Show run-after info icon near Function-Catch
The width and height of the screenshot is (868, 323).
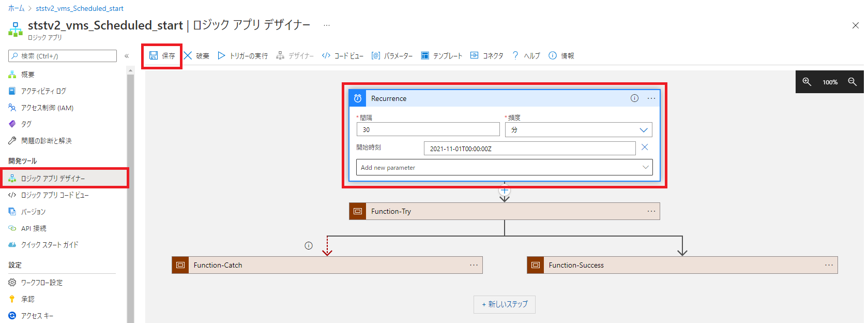tap(309, 246)
